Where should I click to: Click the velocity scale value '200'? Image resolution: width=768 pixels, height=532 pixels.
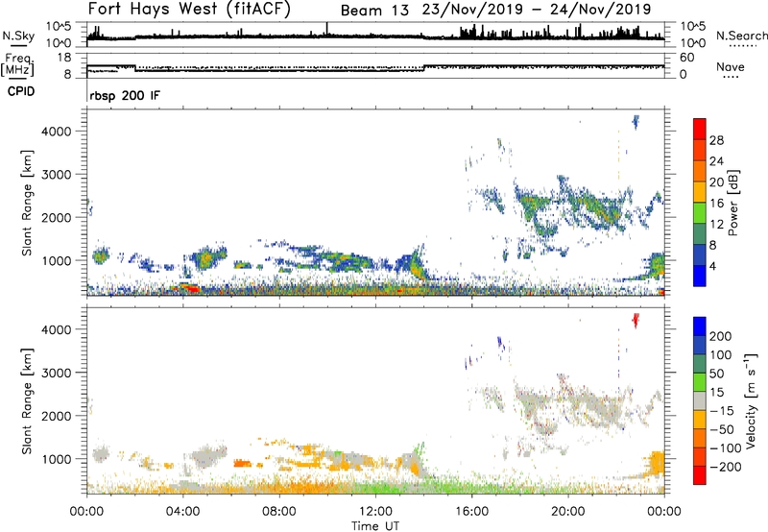pos(721,336)
